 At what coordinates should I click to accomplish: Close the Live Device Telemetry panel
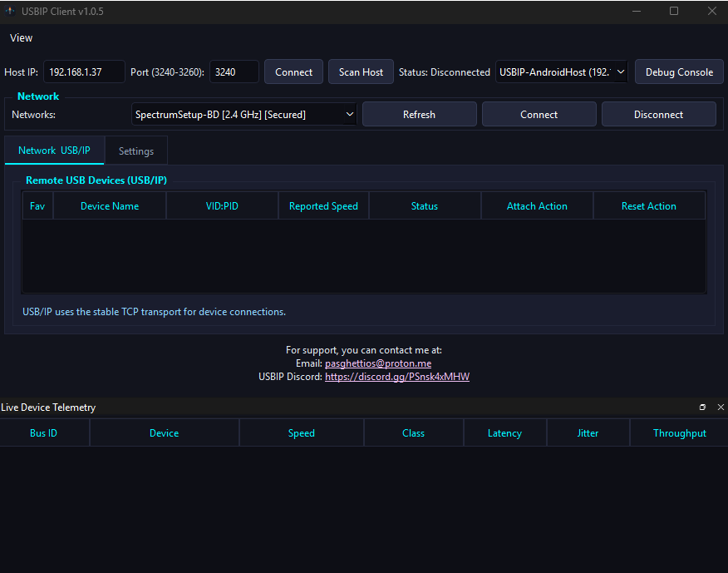click(x=721, y=408)
